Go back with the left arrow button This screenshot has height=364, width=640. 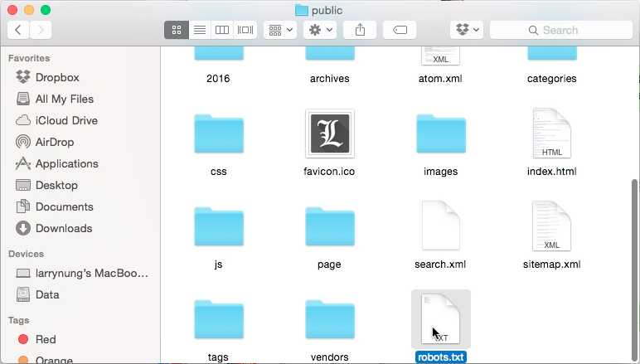(18, 30)
